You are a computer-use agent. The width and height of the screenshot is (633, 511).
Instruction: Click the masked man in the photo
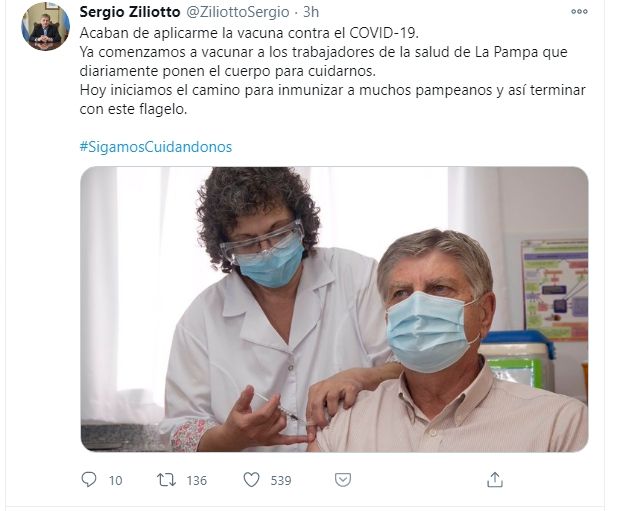coord(452,341)
